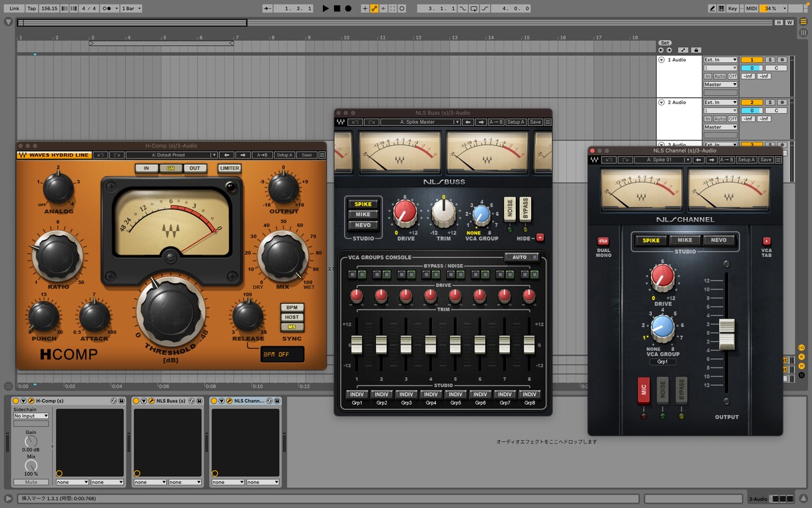Image resolution: width=812 pixels, height=508 pixels.
Task: Click Save in the H-Comp toolbar
Action: [306, 155]
